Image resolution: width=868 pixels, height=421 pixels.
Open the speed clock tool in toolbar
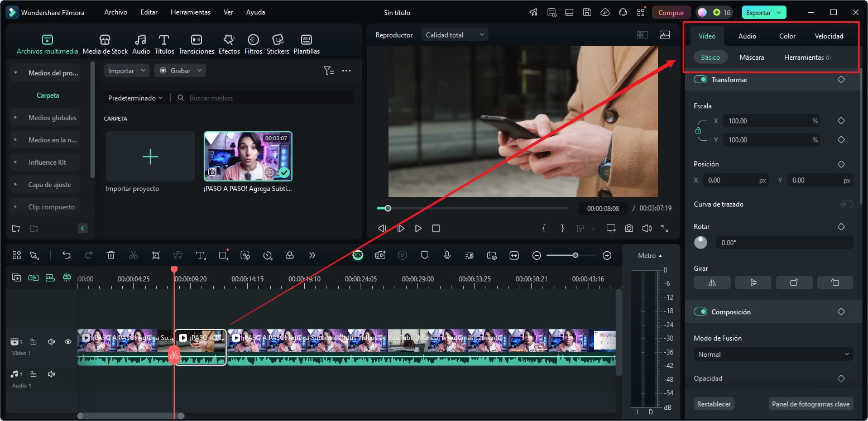click(x=267, y=255)
